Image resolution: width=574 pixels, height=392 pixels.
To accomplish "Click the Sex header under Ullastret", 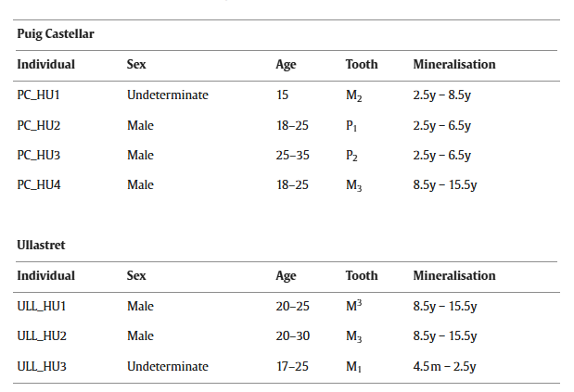I will [x=136, y=276].
